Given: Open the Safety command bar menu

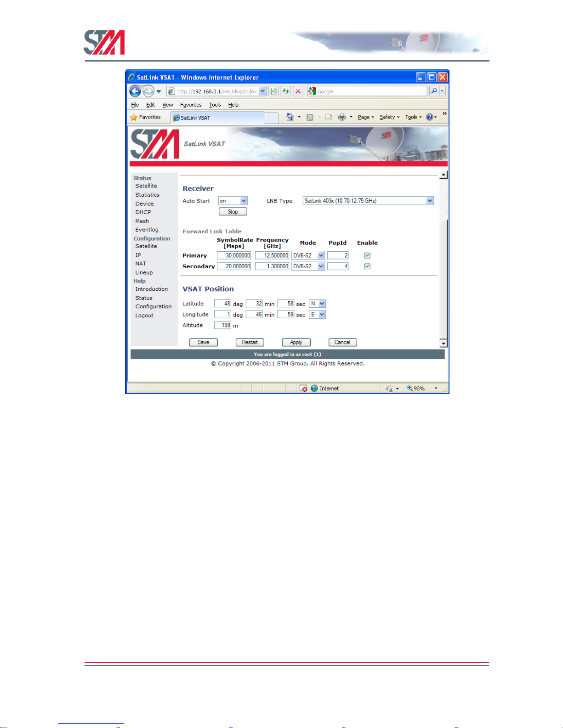Looking at the screenshot, I should pos(389,117).
